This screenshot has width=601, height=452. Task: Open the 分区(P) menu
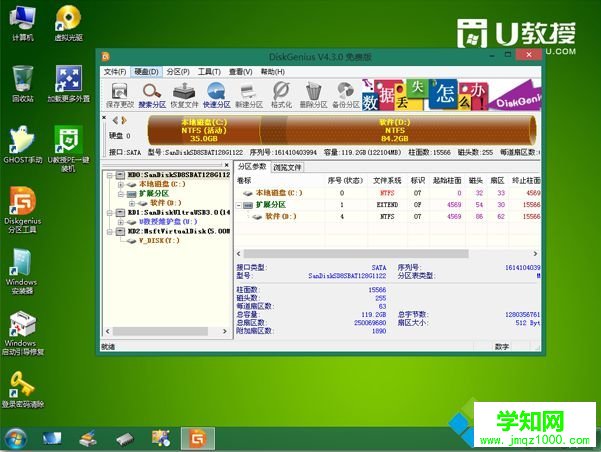(x=178, y=72)
